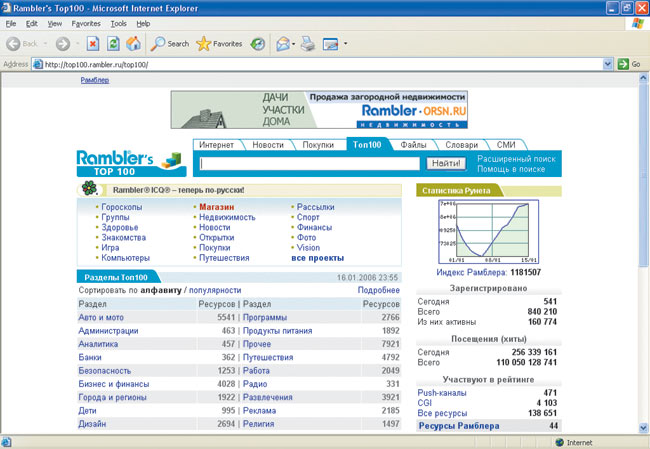Open Индекс Рамблера link
This screenshot has width=650, height=449.
tap(471, 272)
